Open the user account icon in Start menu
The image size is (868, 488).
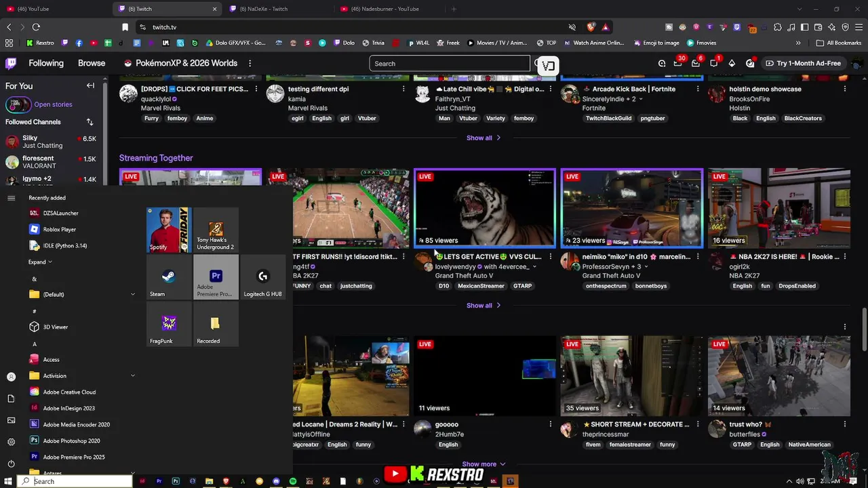[11, 377]
